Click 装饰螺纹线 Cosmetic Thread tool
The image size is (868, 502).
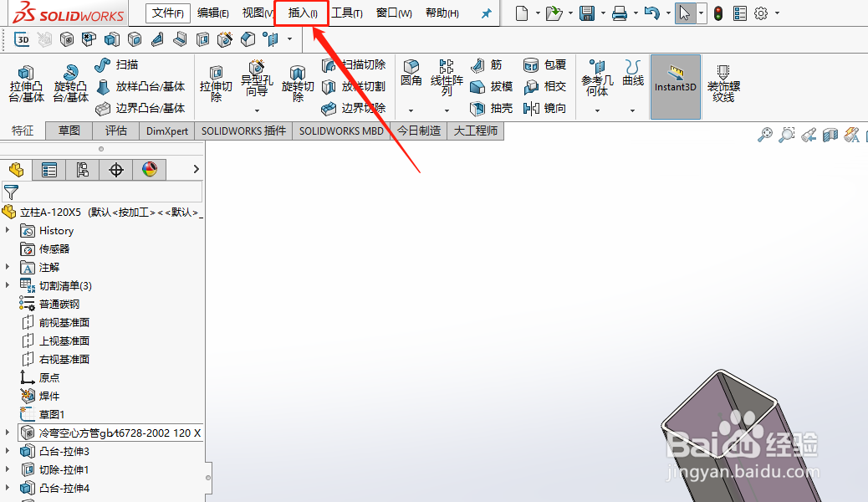click(723, 84)
